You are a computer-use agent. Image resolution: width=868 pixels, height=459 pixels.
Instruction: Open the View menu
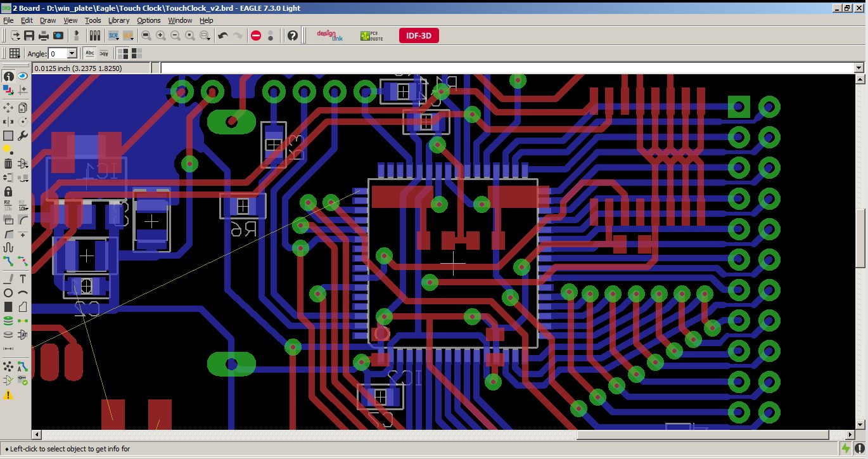(x=70, y=20)
